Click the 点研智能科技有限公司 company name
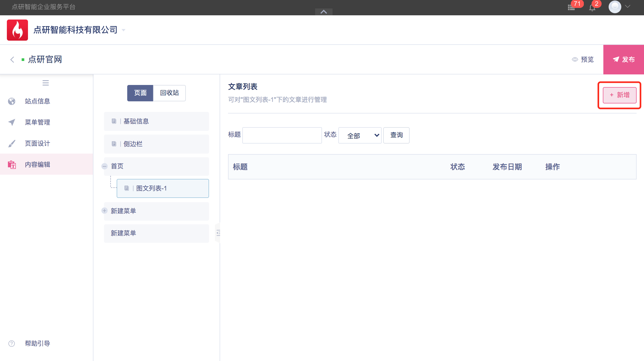The height and width of the screenshot is (361, 644). pyautogui.click(x=75, y=30)
